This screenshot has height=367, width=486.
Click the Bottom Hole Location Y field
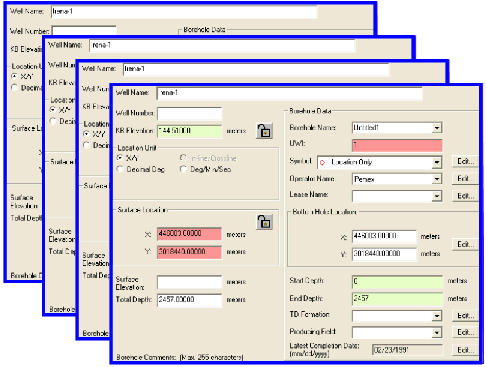click(384, 254)
